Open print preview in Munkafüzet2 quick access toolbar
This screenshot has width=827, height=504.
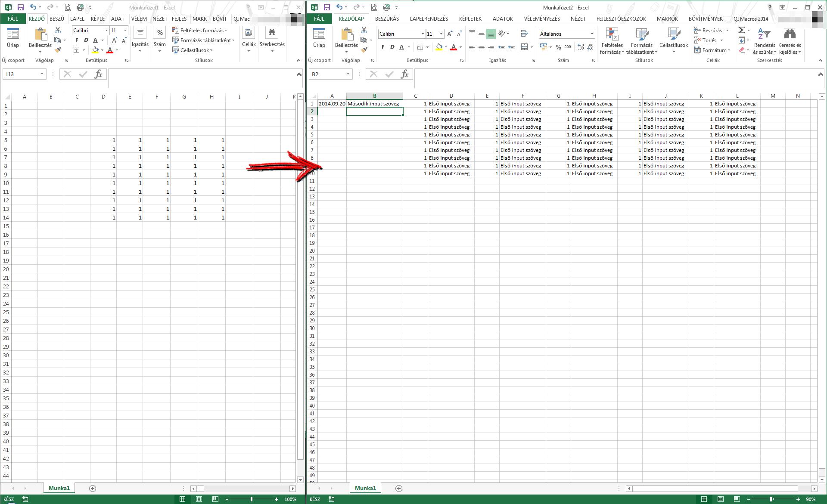(x=374, y=7)
